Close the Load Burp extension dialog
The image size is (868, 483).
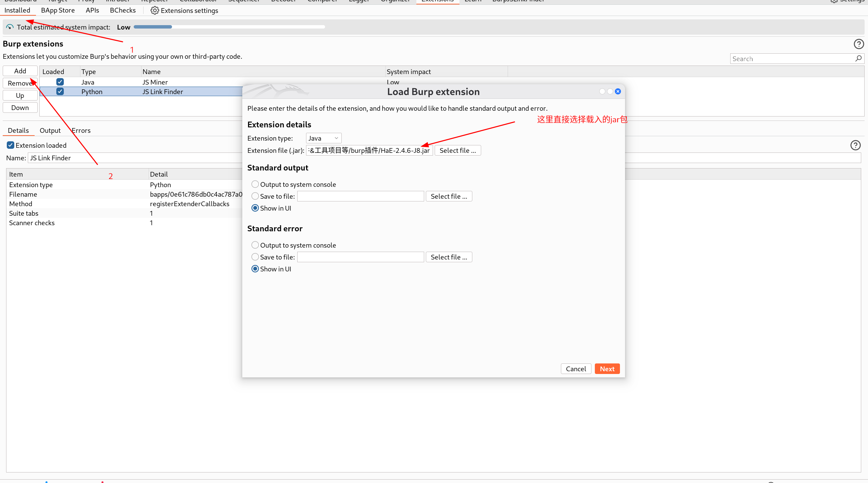[618, 91]
